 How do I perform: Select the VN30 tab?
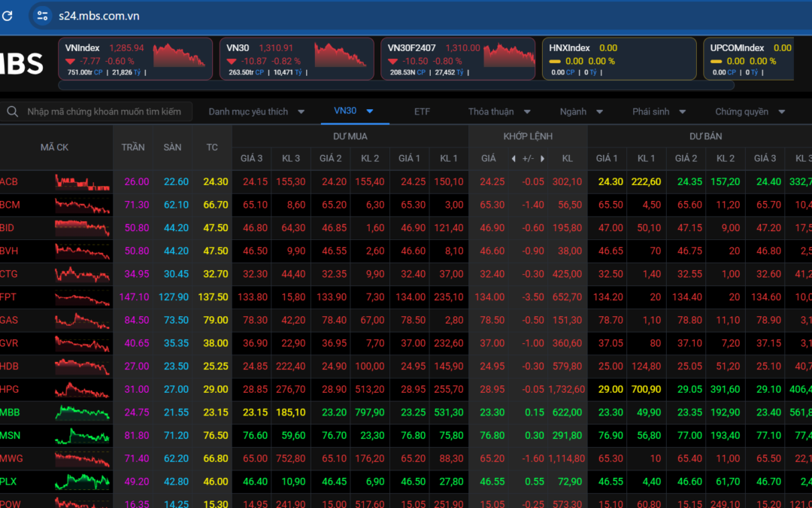pos(345,111)
